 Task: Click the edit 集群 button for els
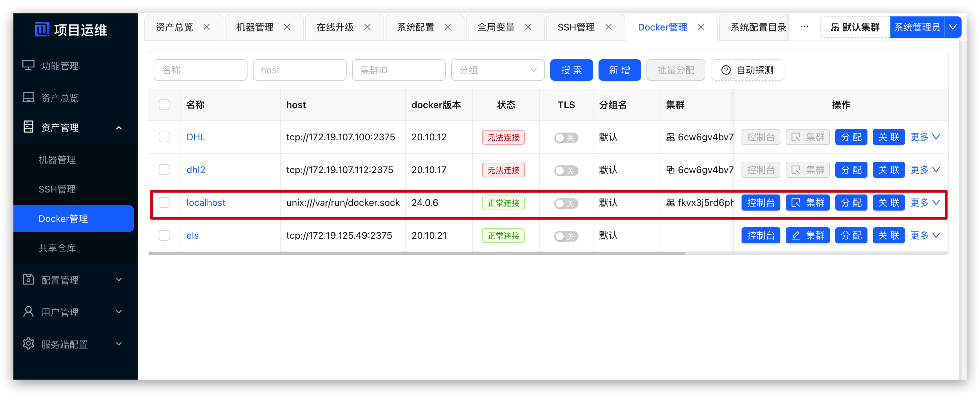(x=807, y=235)
